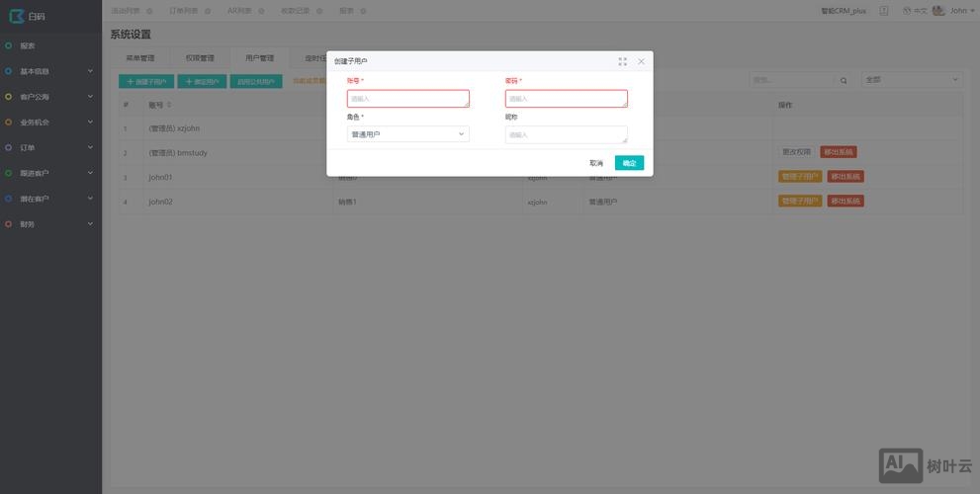Click the 密码 input field
980x494 pixels.
click(566, 99)
